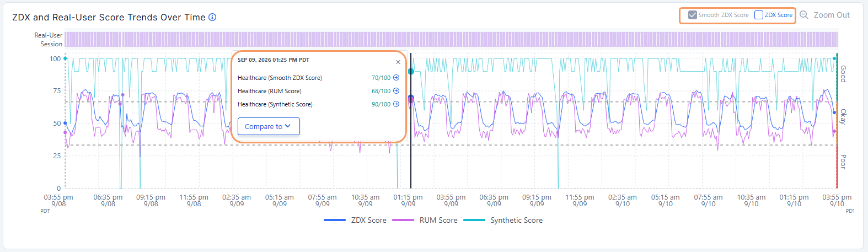The width and height of the screenshot is (868, 252).
Task: Open RUM Score detail arrow 68/100
Action: tap(396, 91)
